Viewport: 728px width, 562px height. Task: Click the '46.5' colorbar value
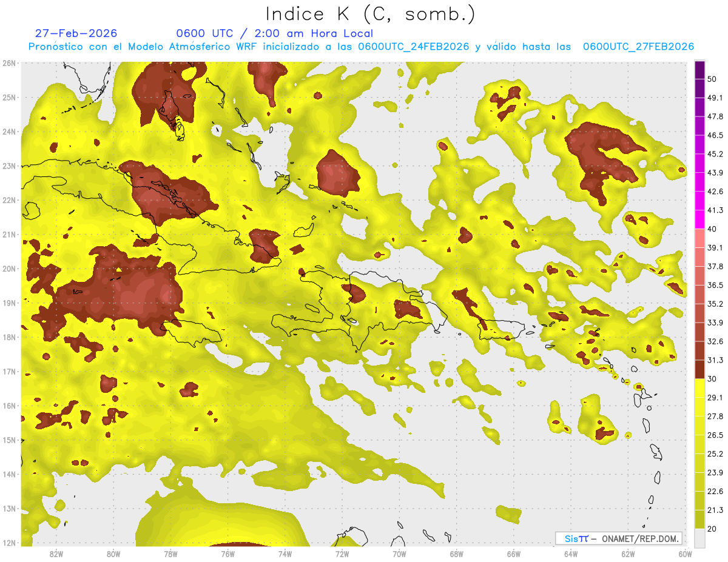click(x=715, y=135)
